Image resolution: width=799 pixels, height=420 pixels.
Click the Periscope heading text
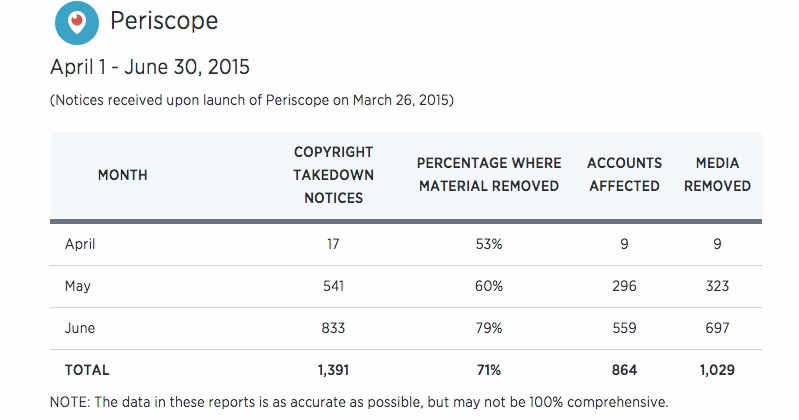click(x=164, y=21)
